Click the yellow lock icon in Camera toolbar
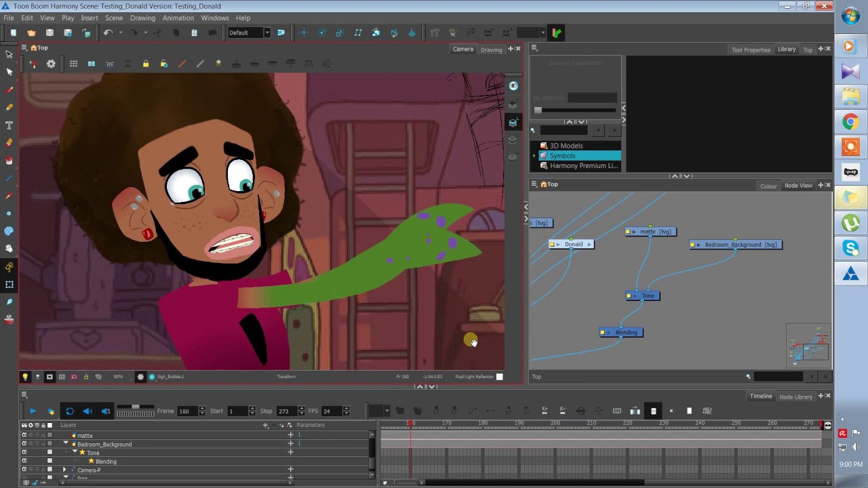This screenshot has width=868, height=488. click(x=146, y=64)
